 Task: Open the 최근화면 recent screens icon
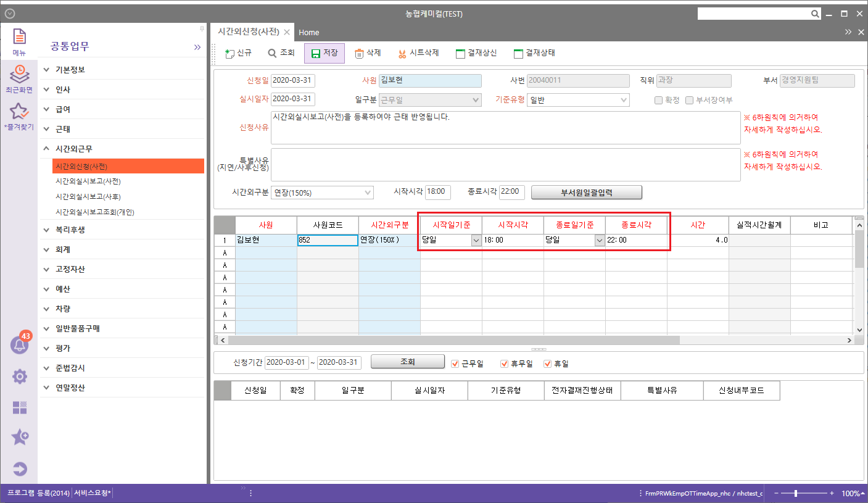[19, 79]
